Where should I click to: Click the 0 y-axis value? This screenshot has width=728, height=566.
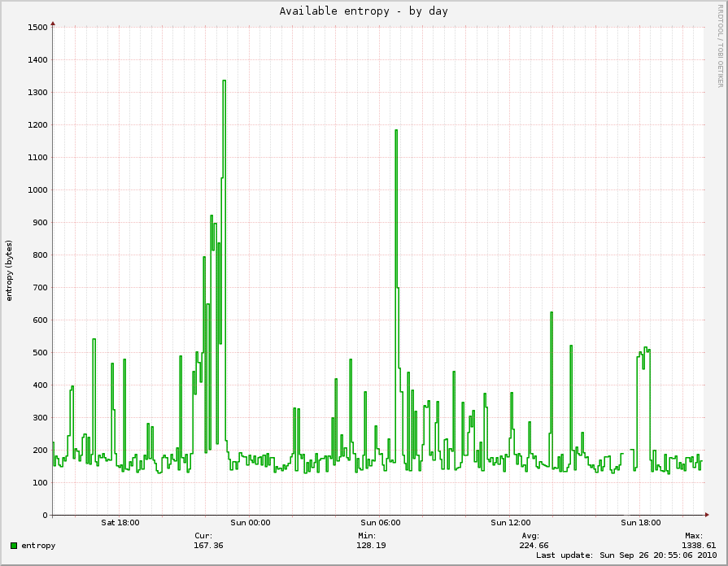[45, 515]
